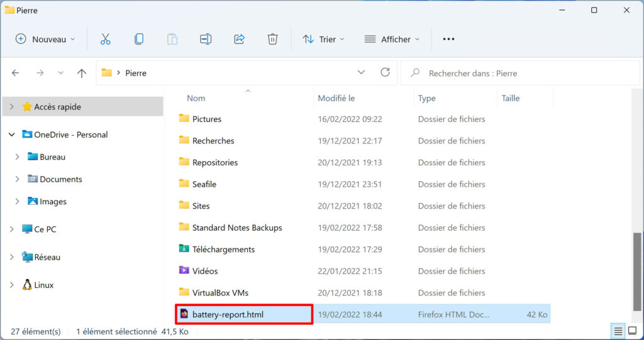Click Pierre in the address breadcrumb
The width and height of the screenshot is (644, 340).
(136, 73)
